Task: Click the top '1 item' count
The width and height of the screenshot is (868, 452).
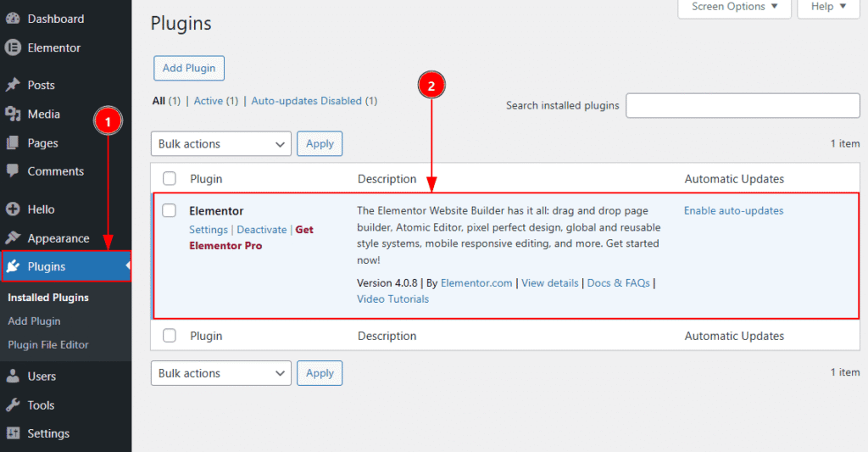Action: pyautogui.click(x=845, y=143)
